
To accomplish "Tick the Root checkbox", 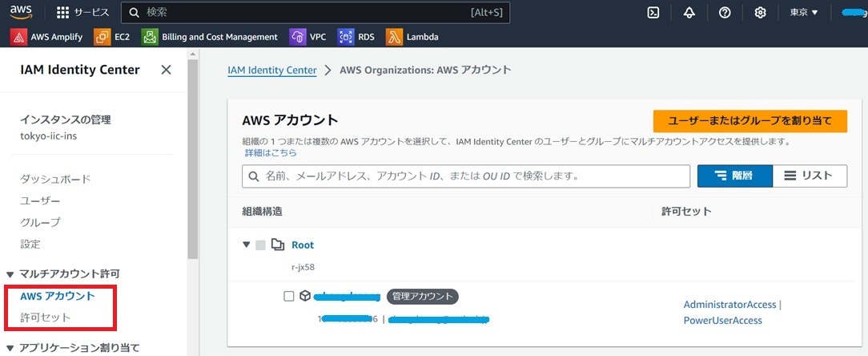I will point(261,245).
